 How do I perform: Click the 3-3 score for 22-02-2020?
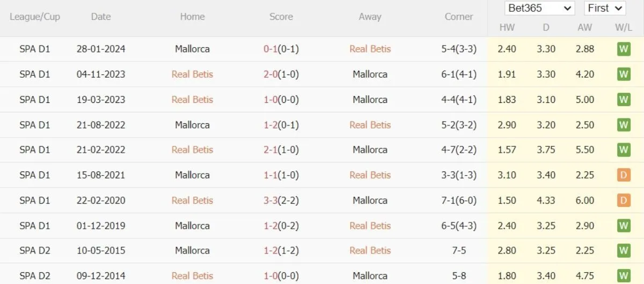pos(269,200)
